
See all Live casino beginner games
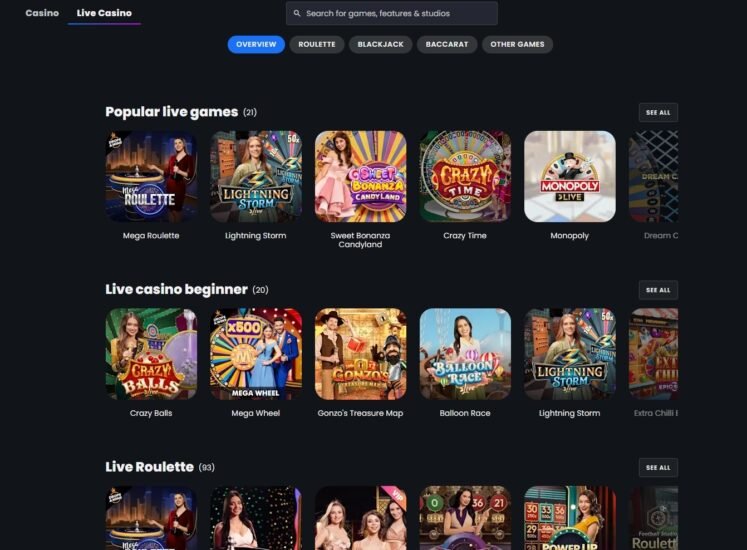(658, 290)
